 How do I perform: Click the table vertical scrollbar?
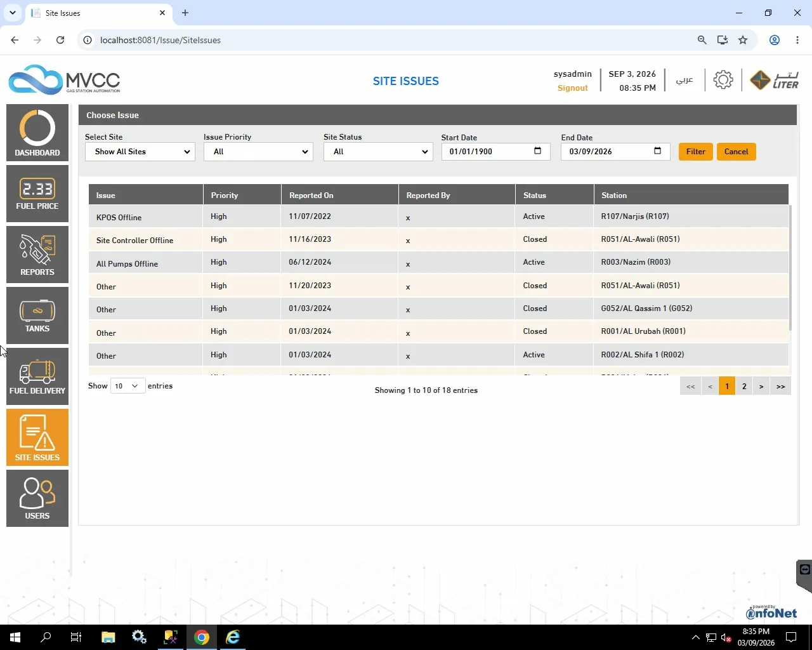coord(790,267)
